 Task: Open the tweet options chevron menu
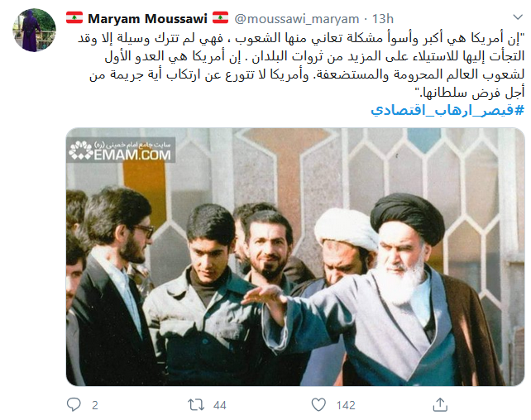[518, 17]
